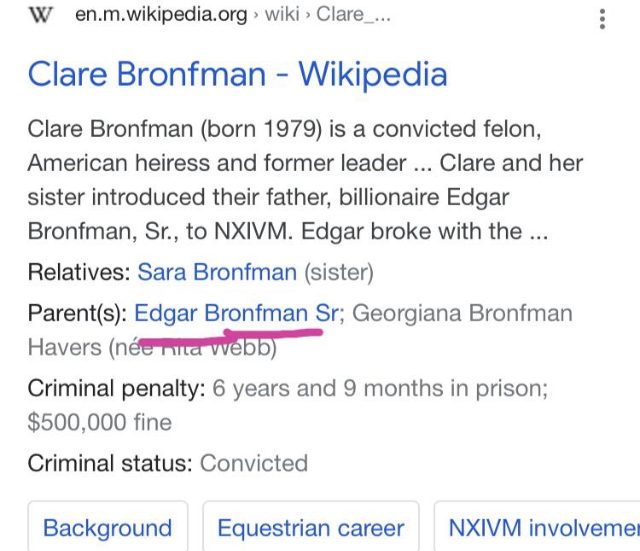The height and width of the screenshot is (551, 640).
Task: Click the Parent(s) label
Action: [78, 313]
